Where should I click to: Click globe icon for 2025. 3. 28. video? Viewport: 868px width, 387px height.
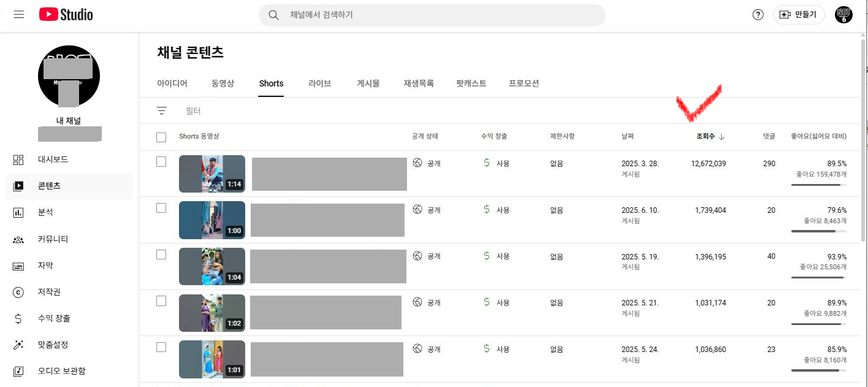coord(417,163)
